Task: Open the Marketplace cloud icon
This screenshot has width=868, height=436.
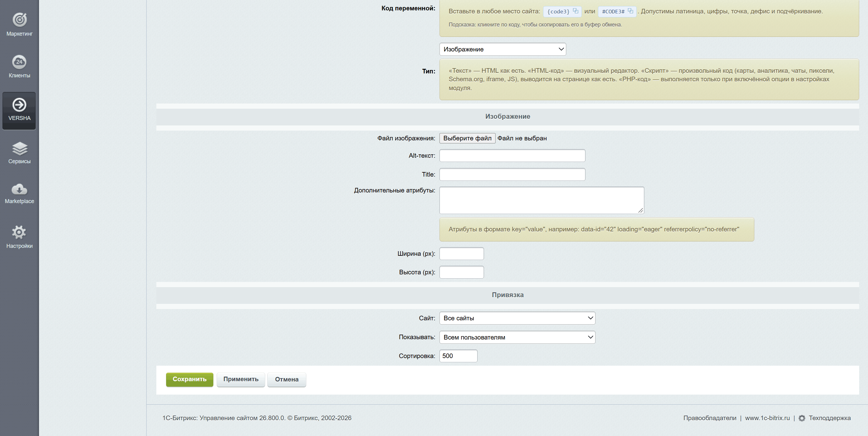Action: pos(19,190)
